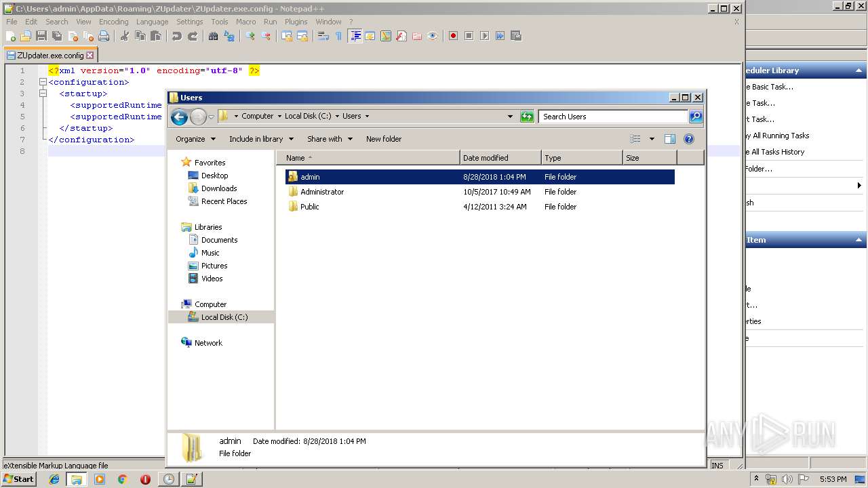Cut selection with the scissors icon
The width and height of the screenshot is (868, 488).
click(125, 36)
